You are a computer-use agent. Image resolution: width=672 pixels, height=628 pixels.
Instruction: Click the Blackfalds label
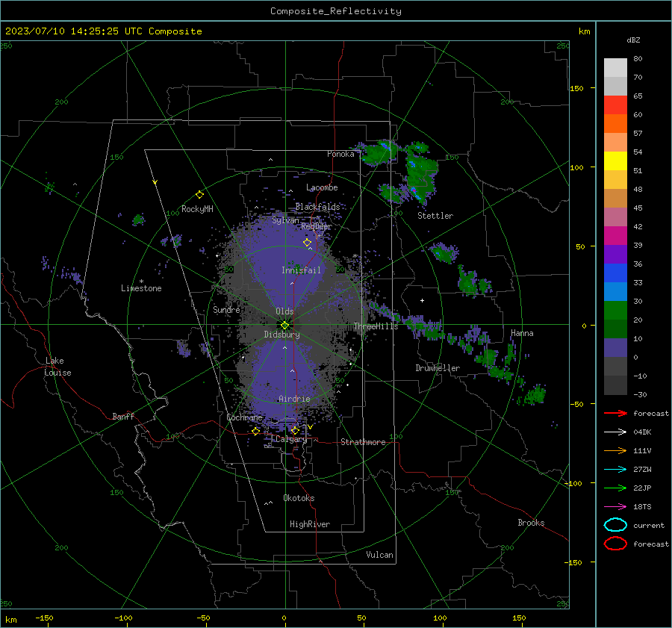coord(317,207)
